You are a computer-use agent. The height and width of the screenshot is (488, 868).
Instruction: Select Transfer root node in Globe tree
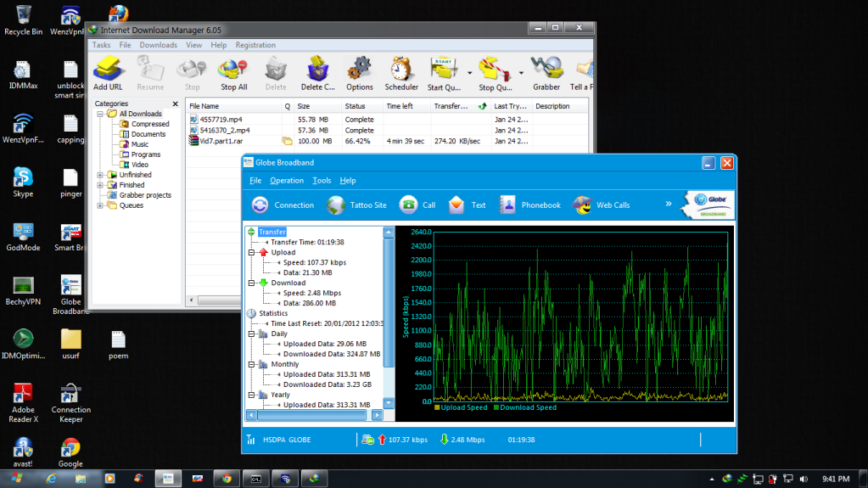(x=272, y=232)
